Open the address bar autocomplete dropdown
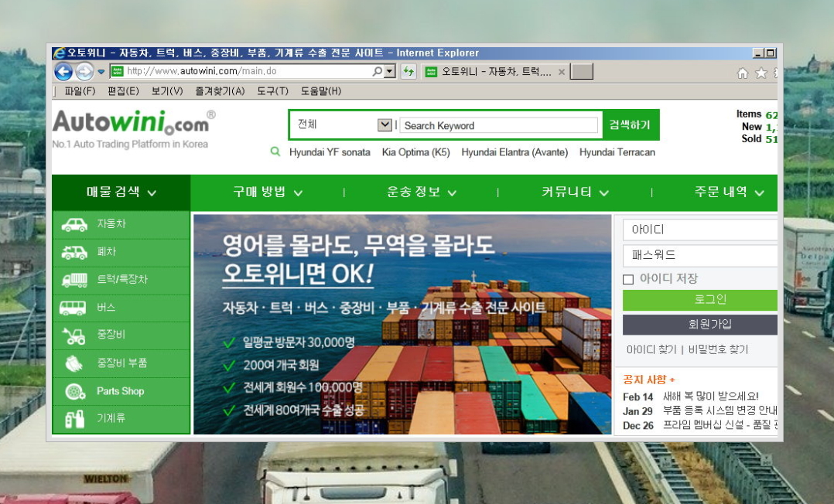 391,71
